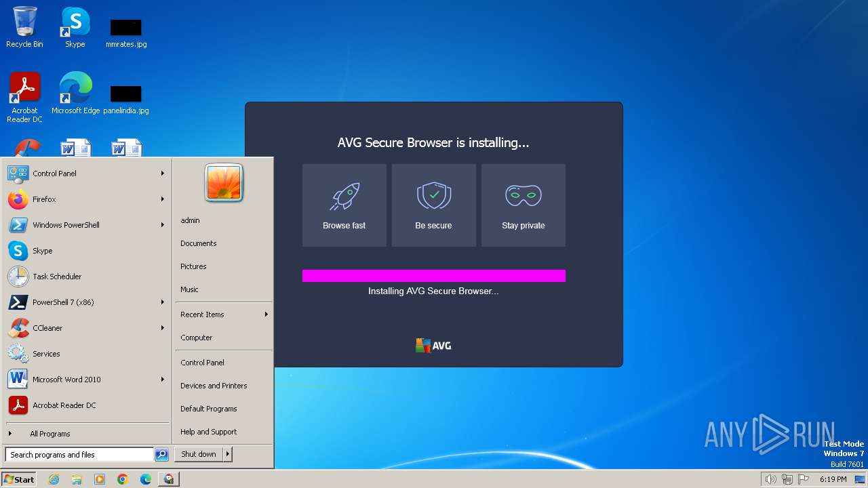Open shutdown options arrow menu

228,454
